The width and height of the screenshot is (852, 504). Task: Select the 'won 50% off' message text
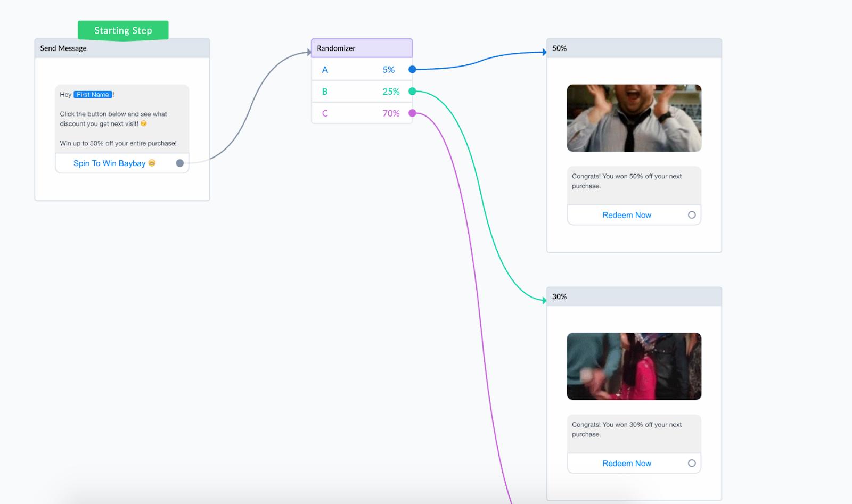click(x=627, y=181)
